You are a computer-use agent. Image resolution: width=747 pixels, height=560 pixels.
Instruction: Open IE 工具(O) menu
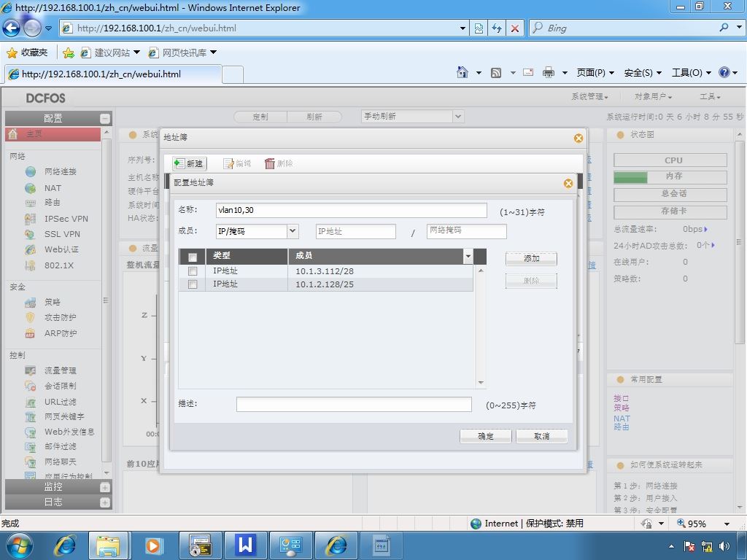click(x=692, y=72)
